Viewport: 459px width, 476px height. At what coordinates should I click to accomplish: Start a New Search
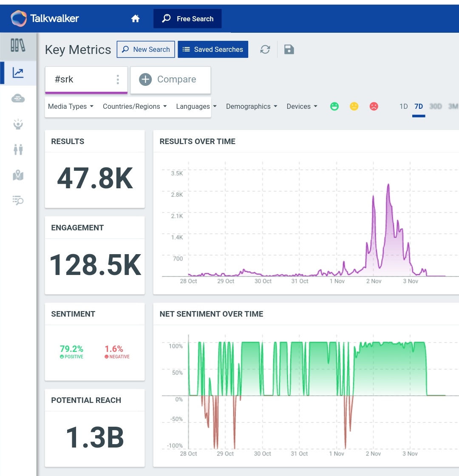tap(146, 49)
